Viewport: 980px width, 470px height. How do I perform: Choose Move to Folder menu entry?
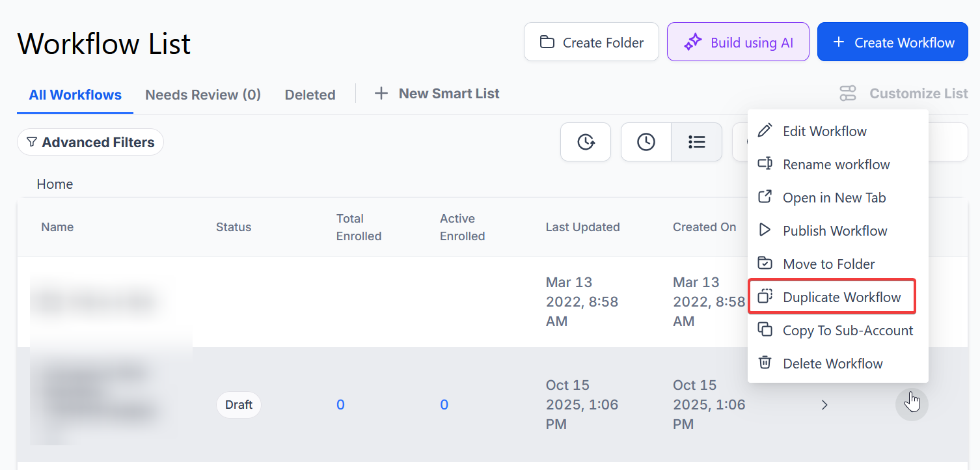click(x=828, y=264)
